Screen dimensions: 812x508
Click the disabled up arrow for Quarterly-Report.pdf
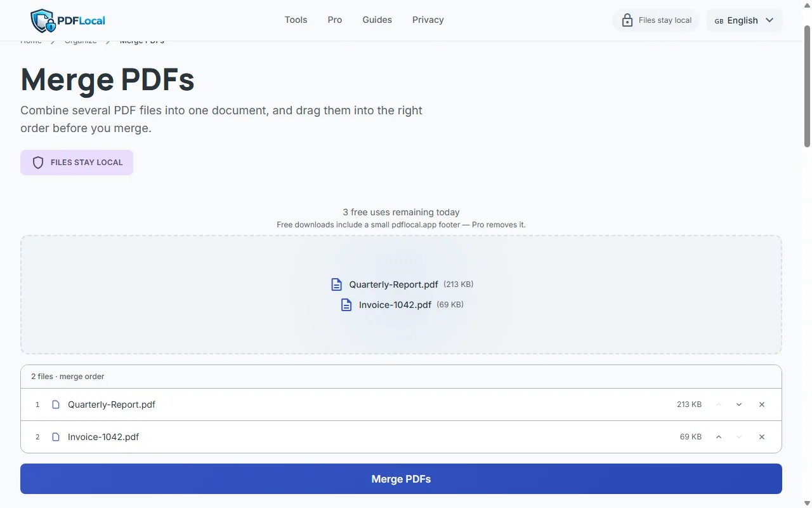(x=719, y=404)
